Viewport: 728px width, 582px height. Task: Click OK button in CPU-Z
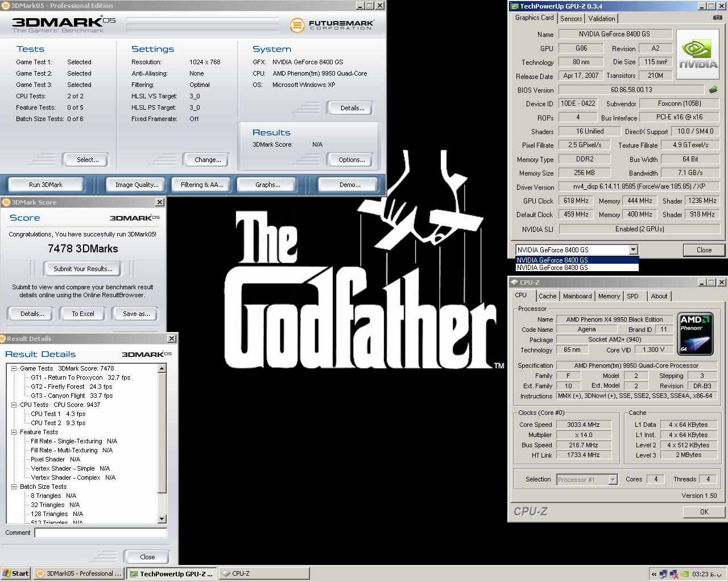click(x=704, y=512)
